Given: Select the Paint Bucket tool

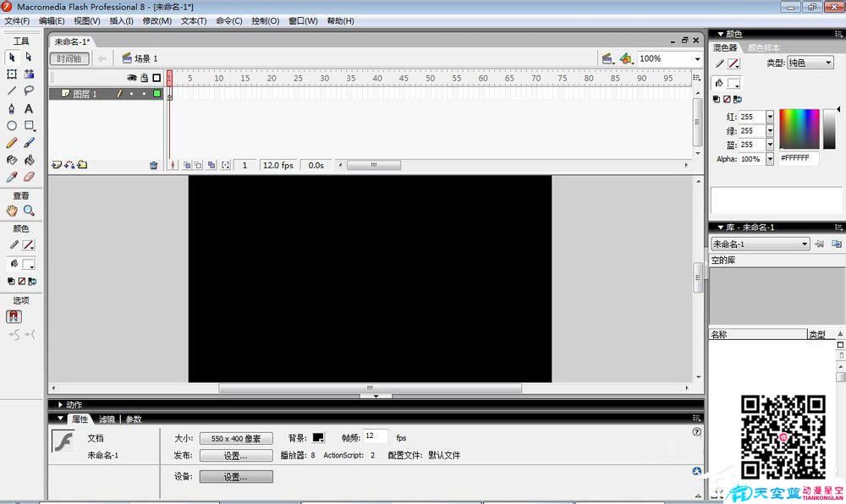Looking at the screenshot, I should pyautogui.click(x=29, y=160).
